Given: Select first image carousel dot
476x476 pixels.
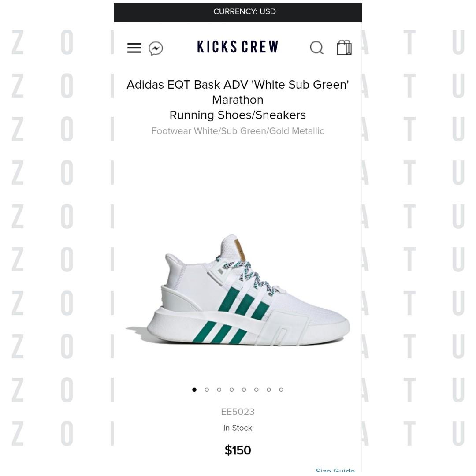Looking at the screenshot, I should click(x=194, y=390).
